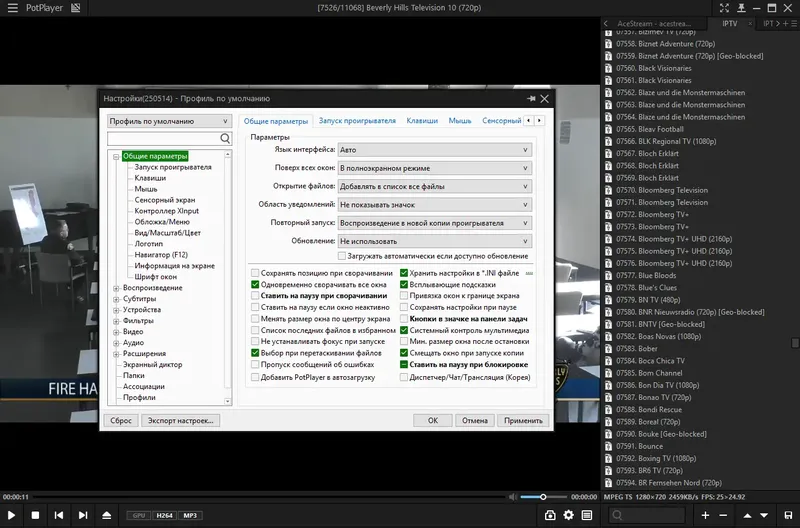Expand the 'Субтитры' tree node
The width and height of the screenshot is (800, 528).
(116, 299)
